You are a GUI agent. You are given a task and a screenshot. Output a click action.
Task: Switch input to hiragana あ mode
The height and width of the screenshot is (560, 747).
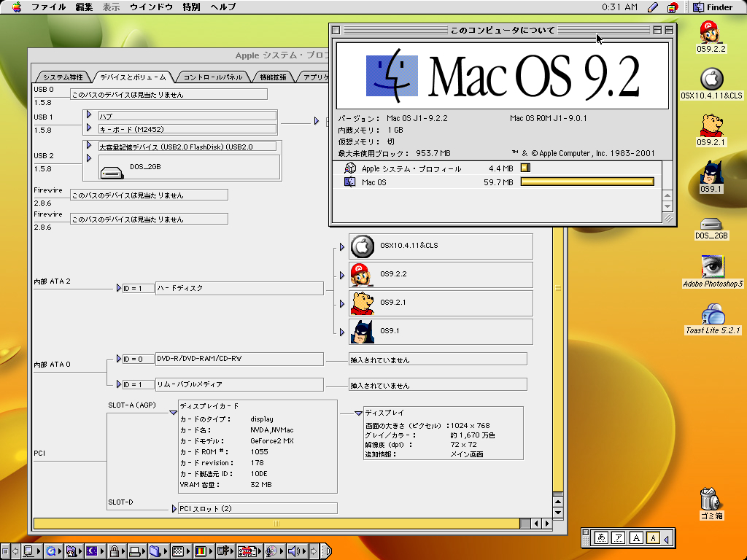click(x=601, y=538)
